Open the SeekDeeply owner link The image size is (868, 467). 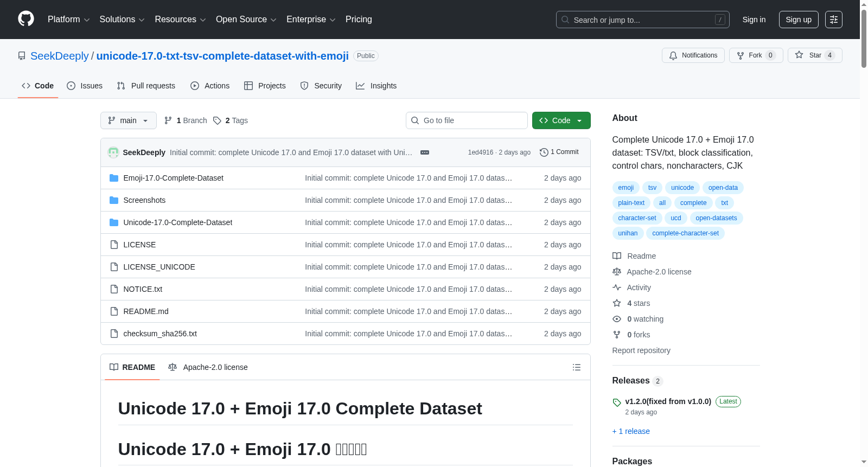point(60,56)
